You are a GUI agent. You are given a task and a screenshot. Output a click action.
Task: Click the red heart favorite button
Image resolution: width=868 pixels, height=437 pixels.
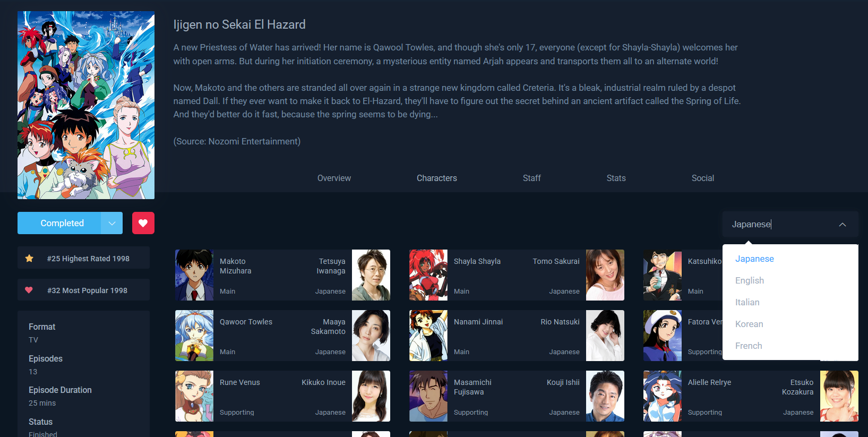pyautogui.click(x=143, y=223)
